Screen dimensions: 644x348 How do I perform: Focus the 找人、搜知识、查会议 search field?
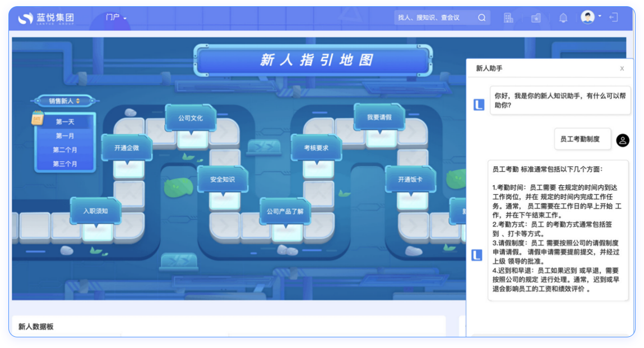click(x=434, y=18)
